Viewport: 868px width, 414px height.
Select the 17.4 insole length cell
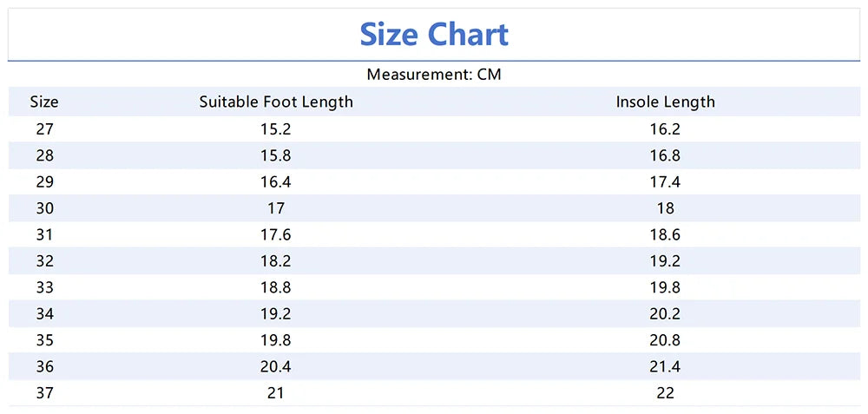[x=665, y=182]
